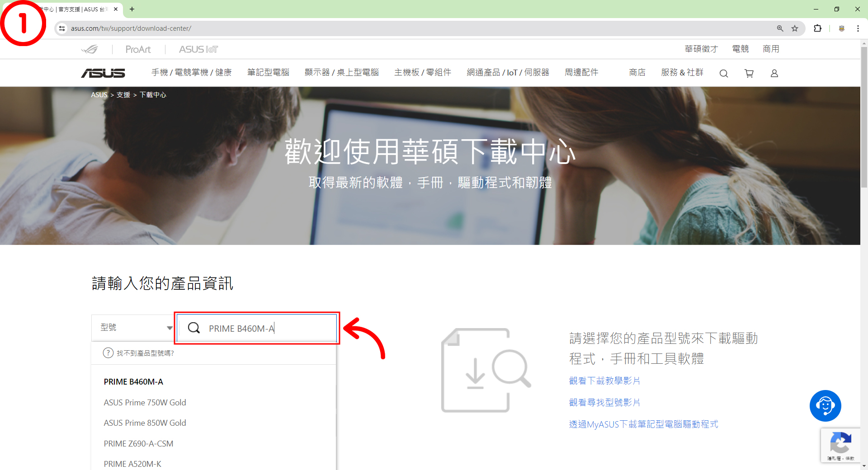
Task: Open 服務 & 社群 menu
Action: [682, 72]
